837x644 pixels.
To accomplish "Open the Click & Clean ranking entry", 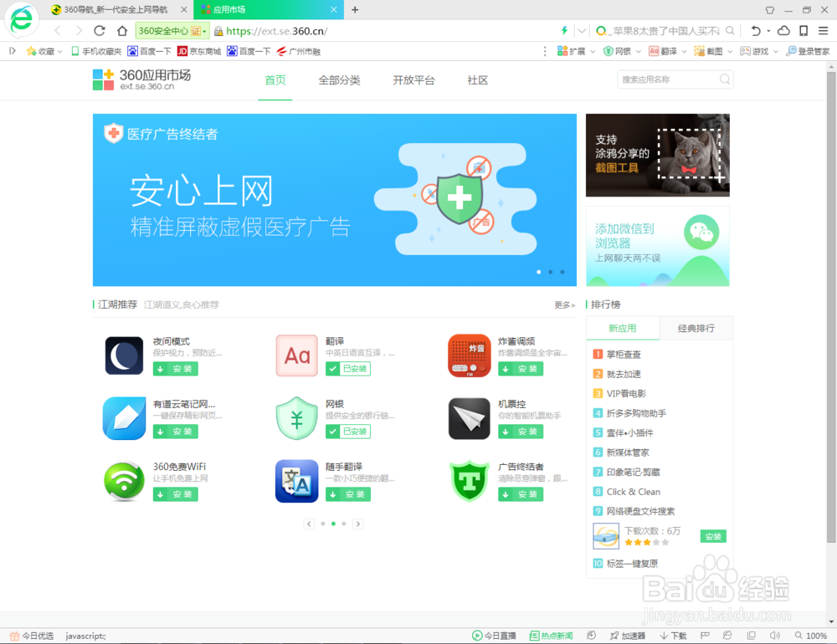I will click(x=633, y=492).
